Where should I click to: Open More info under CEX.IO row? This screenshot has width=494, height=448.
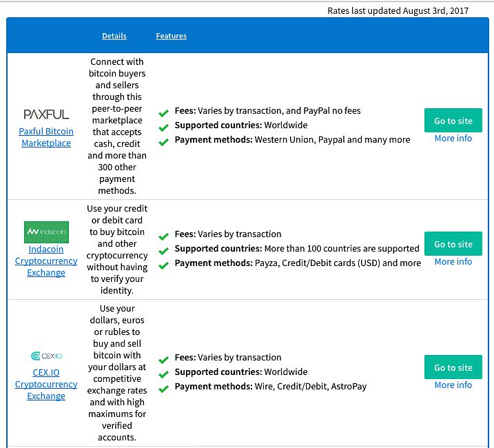coord(453,385)
